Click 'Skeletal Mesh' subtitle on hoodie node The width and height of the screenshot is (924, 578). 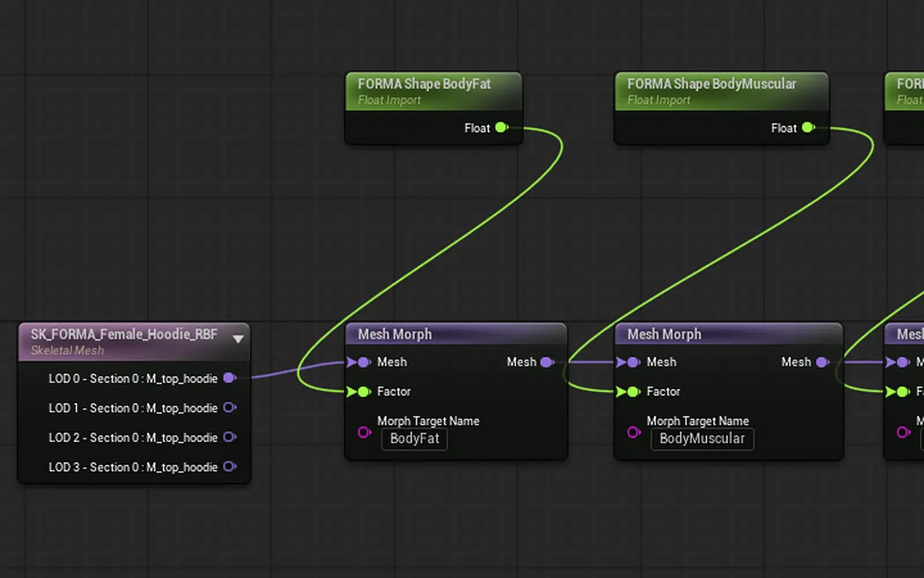(x=68, y=350)
